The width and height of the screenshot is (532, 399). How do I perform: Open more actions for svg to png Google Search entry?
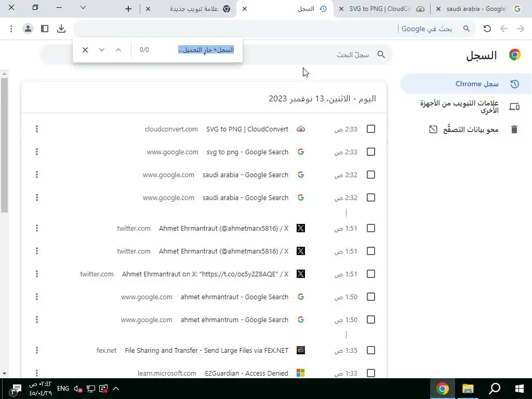pos(37,152)
